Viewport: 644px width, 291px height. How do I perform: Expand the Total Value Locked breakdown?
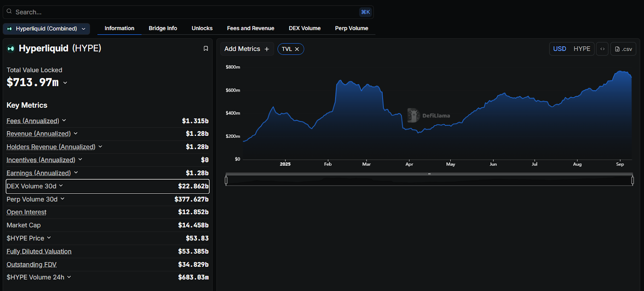point(65,83)
